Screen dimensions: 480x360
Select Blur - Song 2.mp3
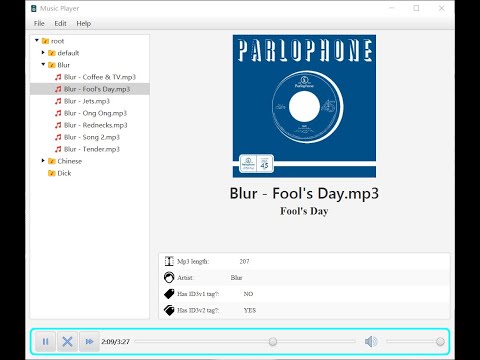(x=92, y=137)
